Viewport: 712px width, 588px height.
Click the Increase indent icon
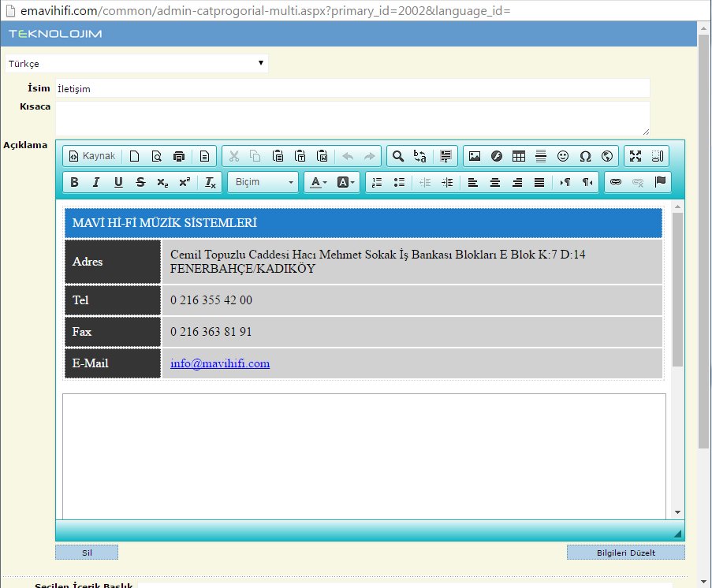(447, 183)
